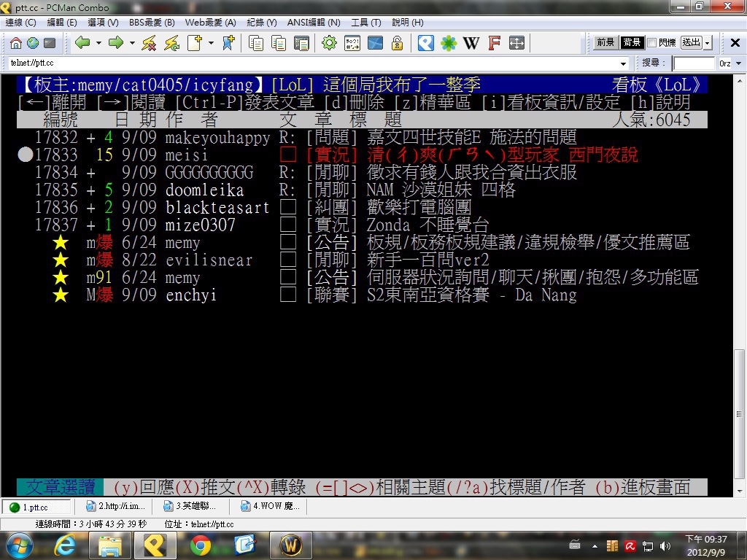
Task: Open the 工具 (T) menu
Action: click(x=366, y=23)
